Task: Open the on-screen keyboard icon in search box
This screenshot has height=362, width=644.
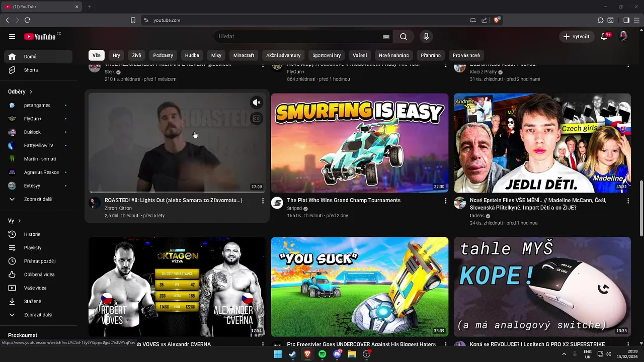Action: [x=386, y=36]
